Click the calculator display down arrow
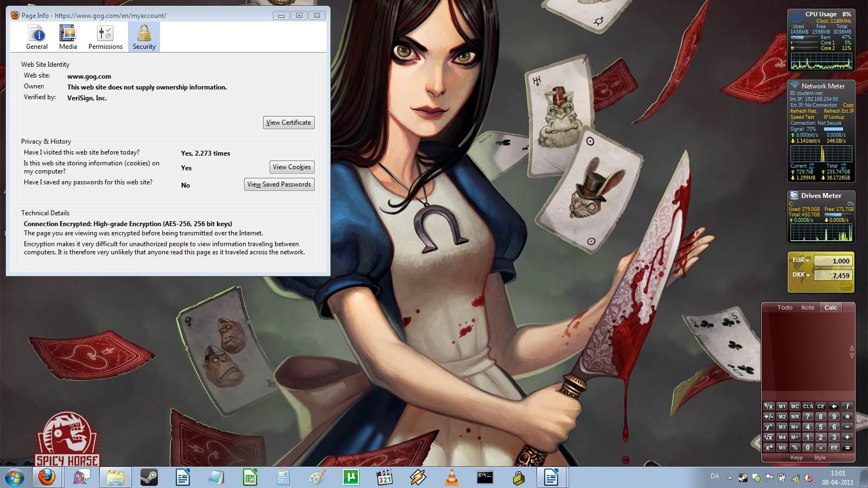 pos(852,356)
